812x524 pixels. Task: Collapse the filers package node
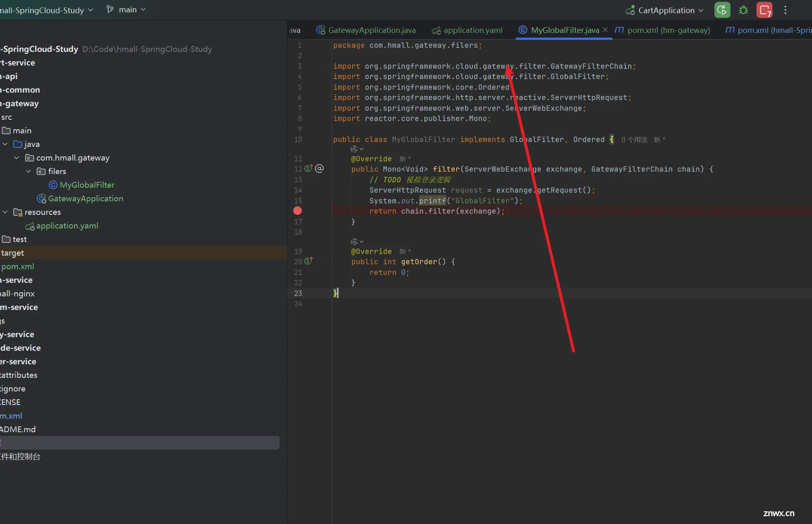(x=28, y=171)
